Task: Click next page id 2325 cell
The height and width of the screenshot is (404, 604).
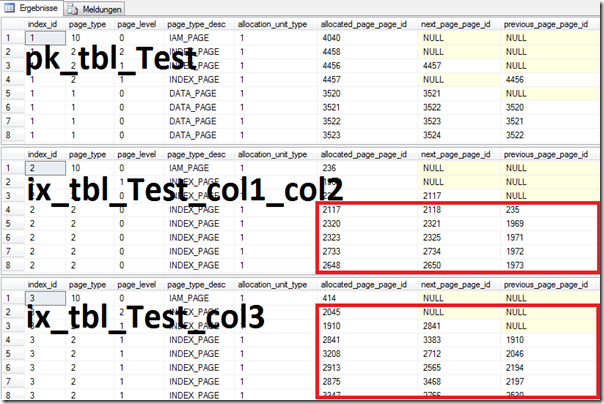Action: [458, 238]
